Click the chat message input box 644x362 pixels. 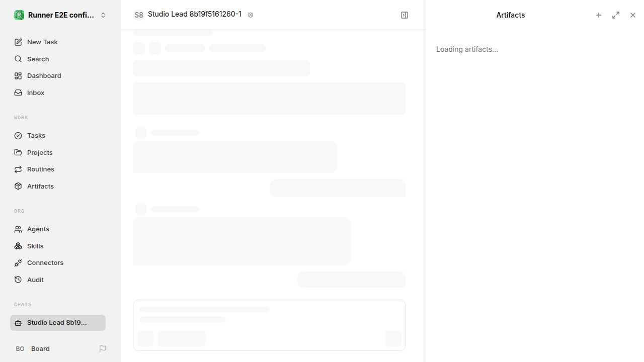coord(269,325)
